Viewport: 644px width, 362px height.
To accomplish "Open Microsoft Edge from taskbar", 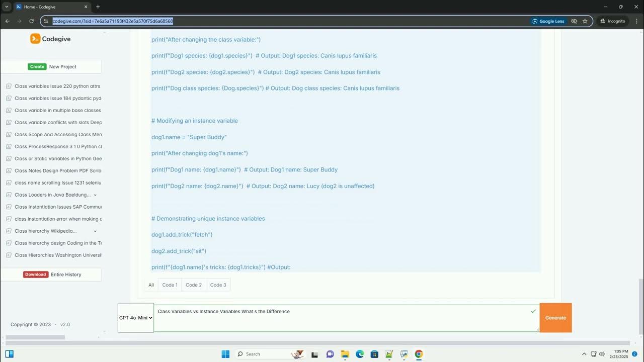I will tap(360, 354).
